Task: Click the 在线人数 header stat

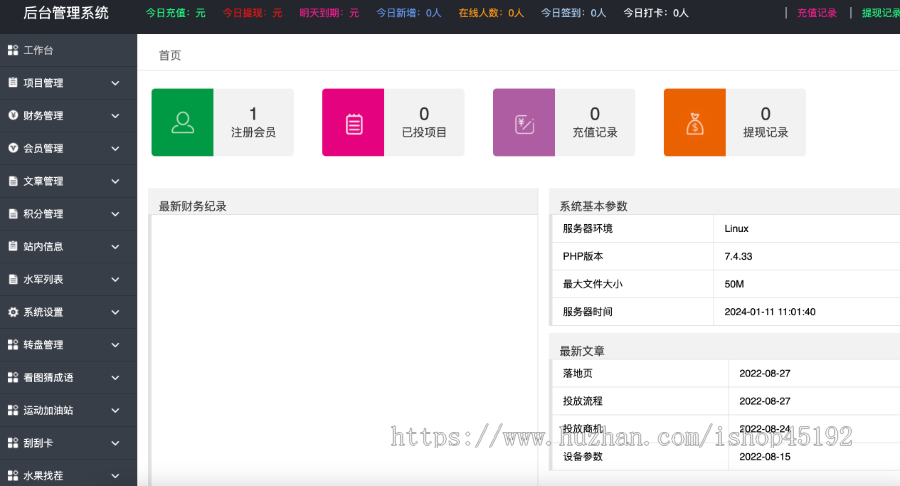Action: [491, 13]
